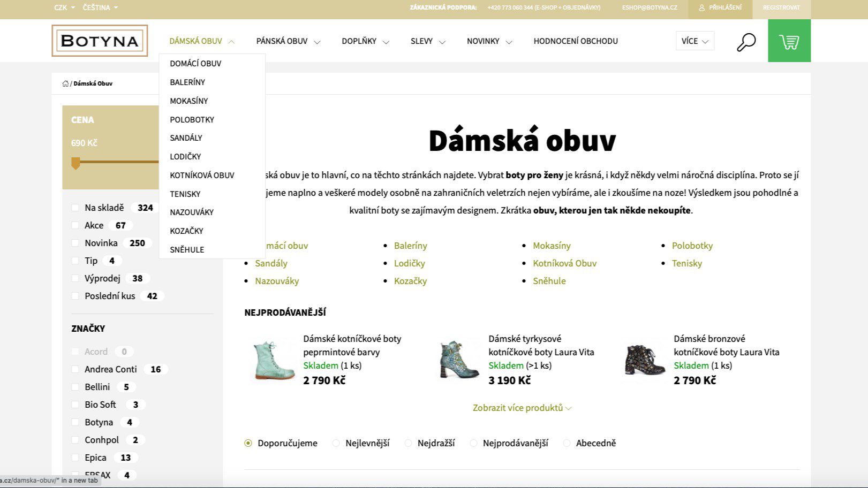
Task: Tick the Andrea Conti brand checkbox
Action: [76, 369]
